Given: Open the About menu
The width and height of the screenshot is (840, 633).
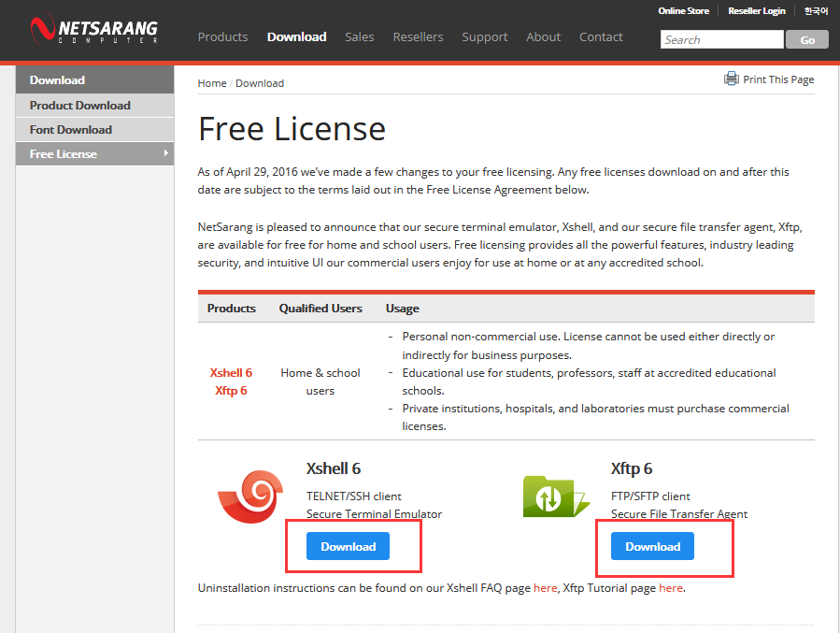Looking at the screenshot, I should [543, 37].
